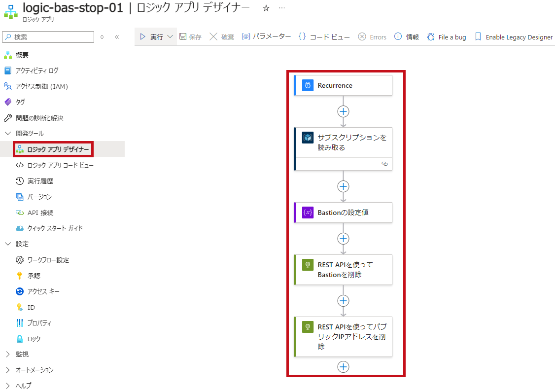
Task: Click the variable icon on Bastionの設定値
Action: 308,213
